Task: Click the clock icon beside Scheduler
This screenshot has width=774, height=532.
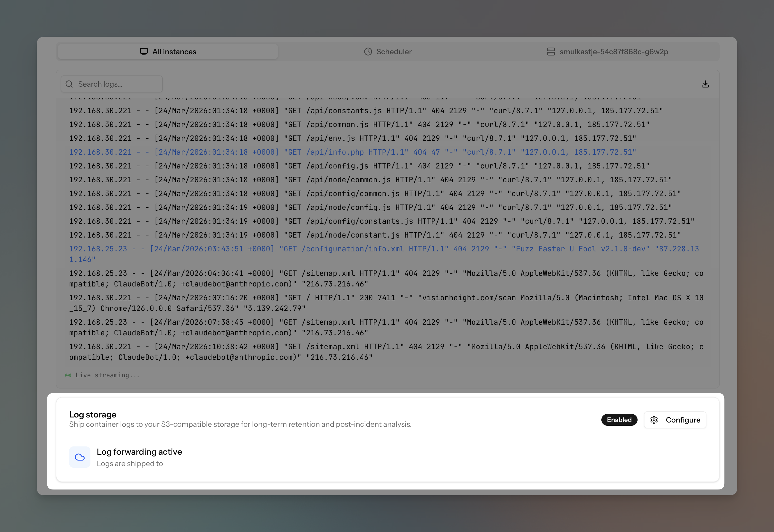Action: pos(368,52)
